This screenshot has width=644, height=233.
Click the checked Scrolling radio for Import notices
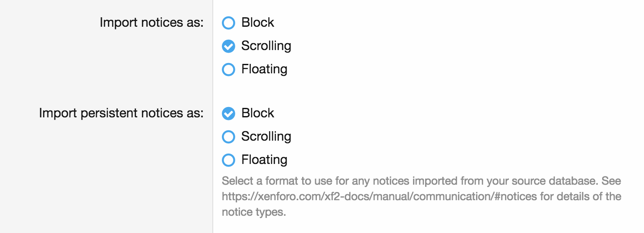(228, 46)
